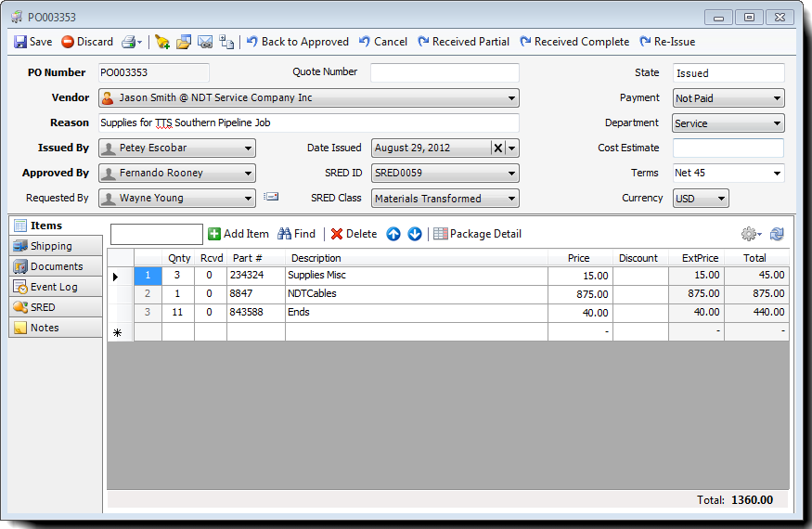Click the open folder window icon in toolbar
The width and height of the screenshot is (812, 529).
(x=184, y=42)
